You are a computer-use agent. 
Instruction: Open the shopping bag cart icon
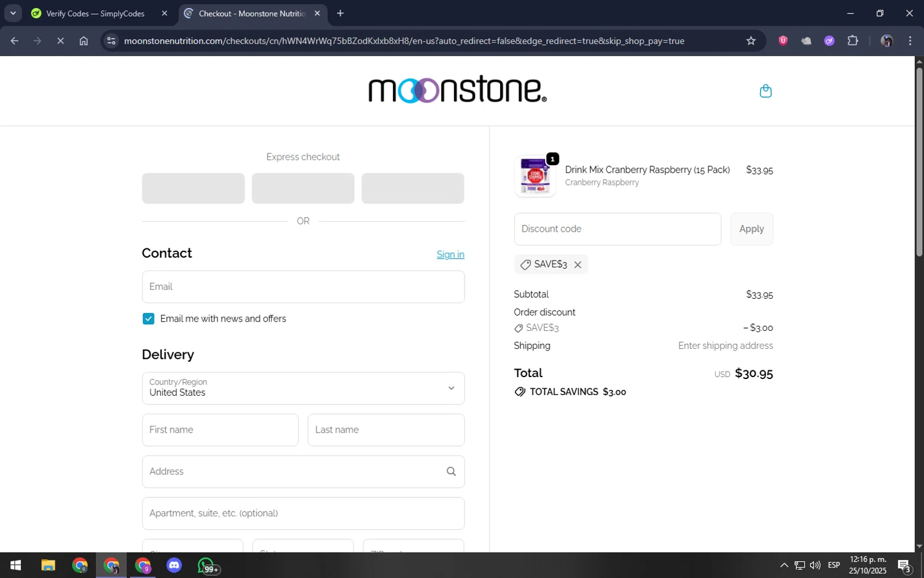click(766, 91)
